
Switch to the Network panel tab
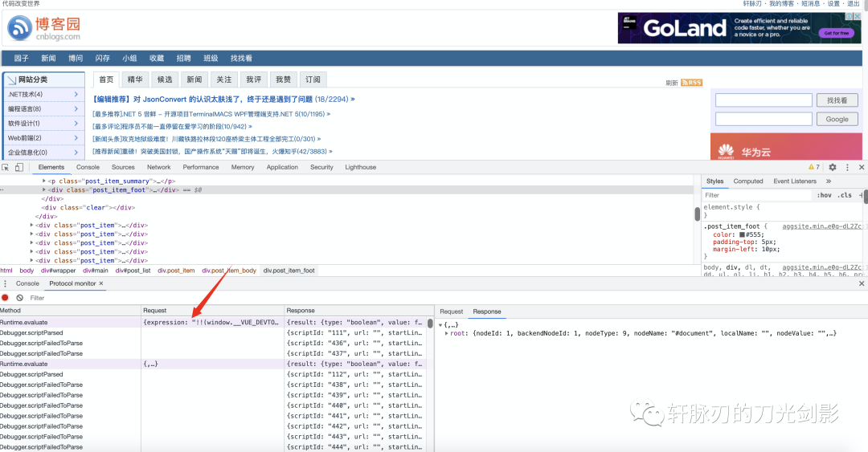[x=158, y=167]
